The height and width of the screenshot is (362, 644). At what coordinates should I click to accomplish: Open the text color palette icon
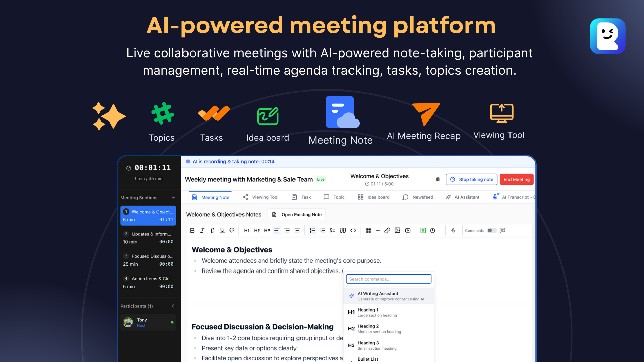[232, 230]
